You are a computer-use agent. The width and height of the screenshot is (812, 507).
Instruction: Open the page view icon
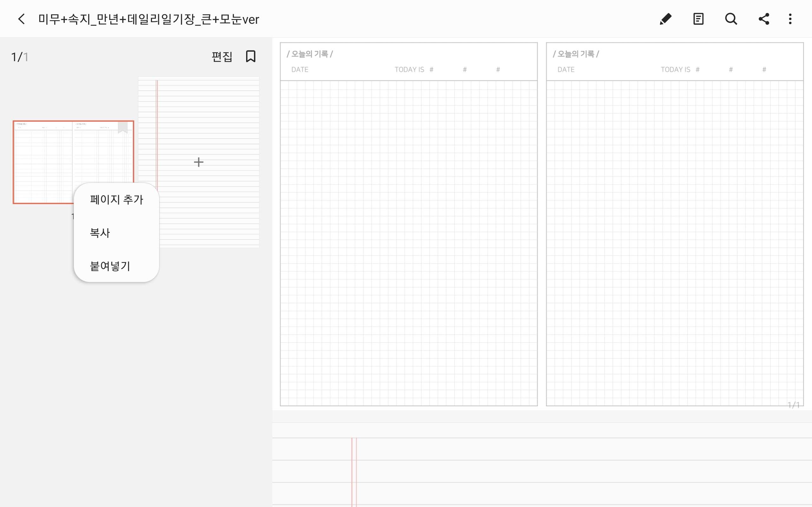698,19
